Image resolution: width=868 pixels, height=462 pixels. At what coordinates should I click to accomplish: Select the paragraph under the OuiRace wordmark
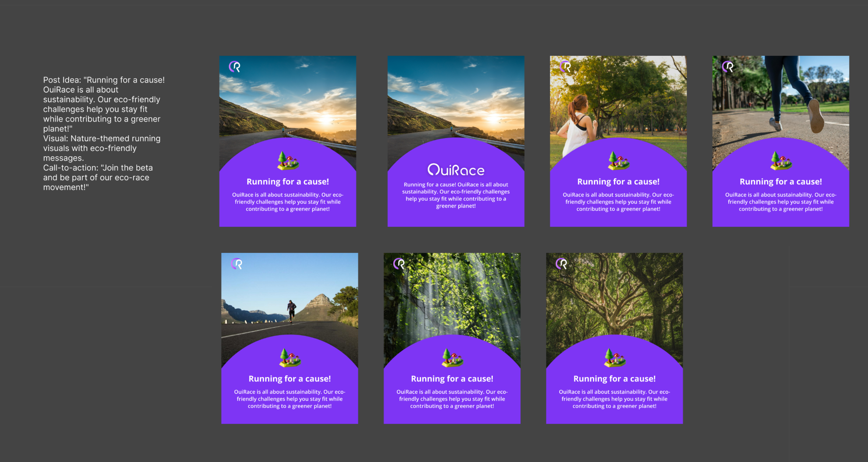point(456,195)
